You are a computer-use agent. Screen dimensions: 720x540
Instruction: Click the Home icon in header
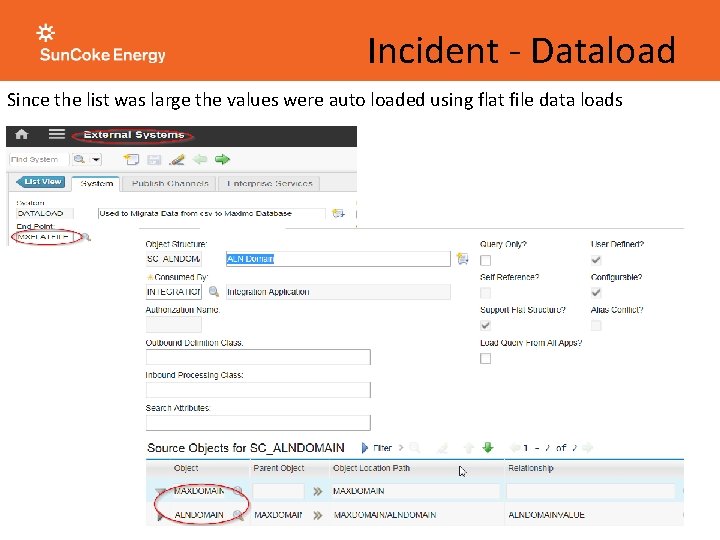[22, 134]
